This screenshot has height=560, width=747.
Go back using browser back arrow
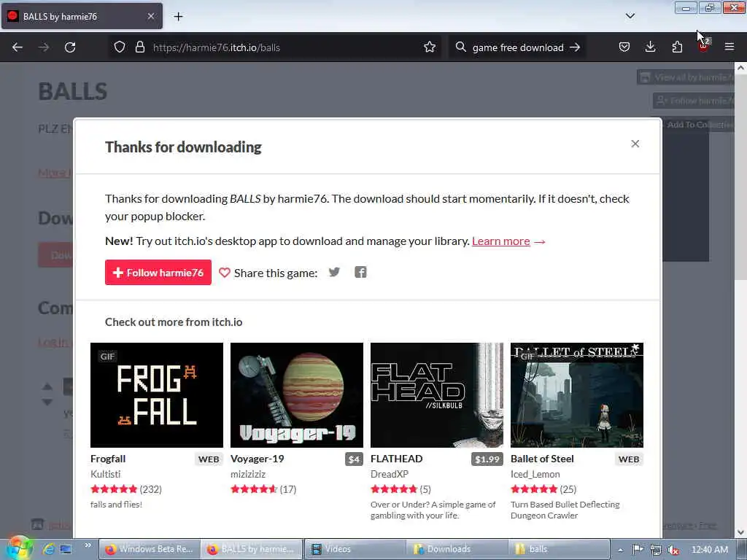click(18, 47)
